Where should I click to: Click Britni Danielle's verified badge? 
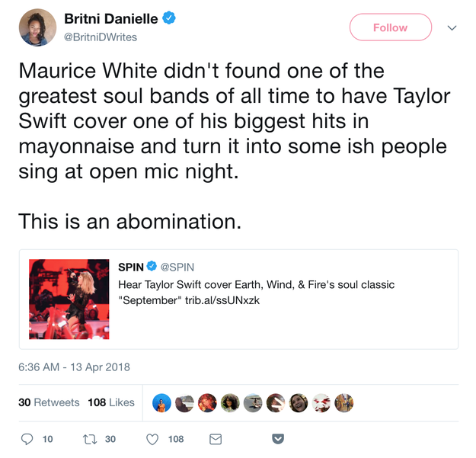169,18
